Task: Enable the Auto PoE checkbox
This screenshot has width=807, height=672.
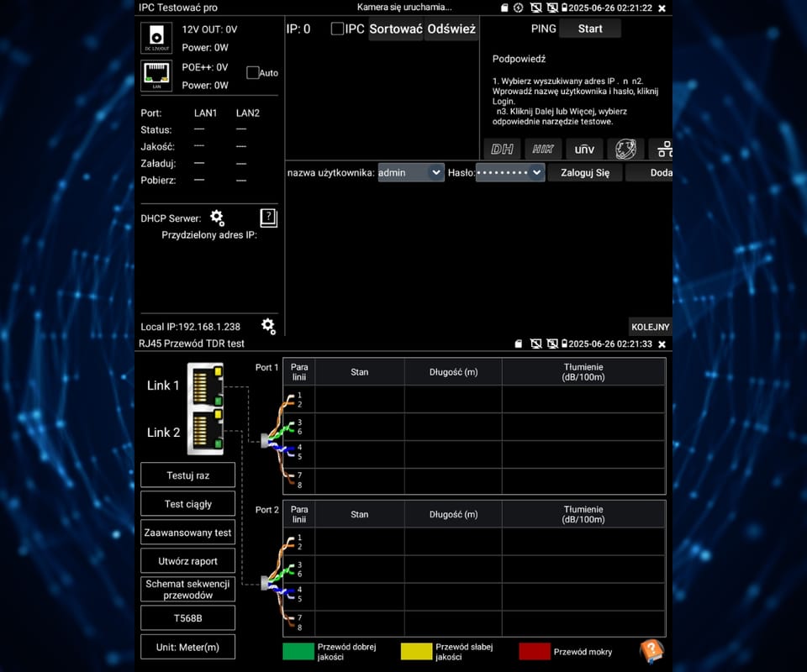Action: 252,73
